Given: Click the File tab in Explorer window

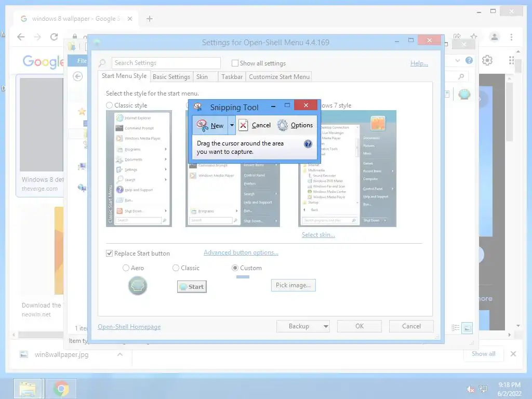Looking at the screenshot, I should (x=78, y=61).
